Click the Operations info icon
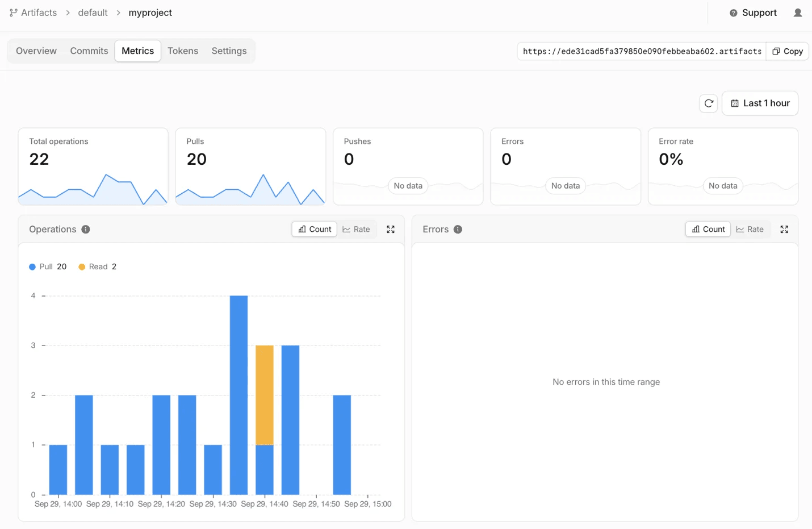Screen dimensions: 812x529 coord(86,230)
